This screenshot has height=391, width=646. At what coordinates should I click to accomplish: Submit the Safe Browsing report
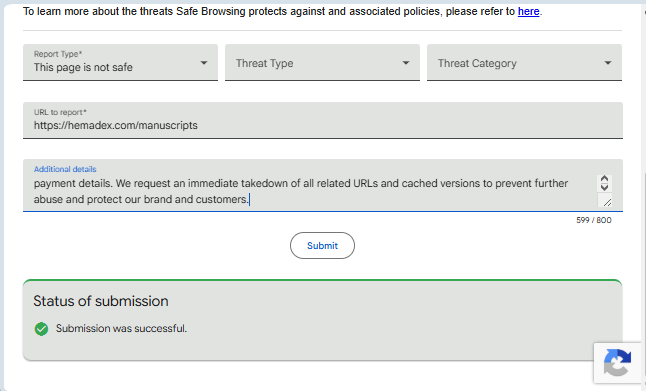322,246
